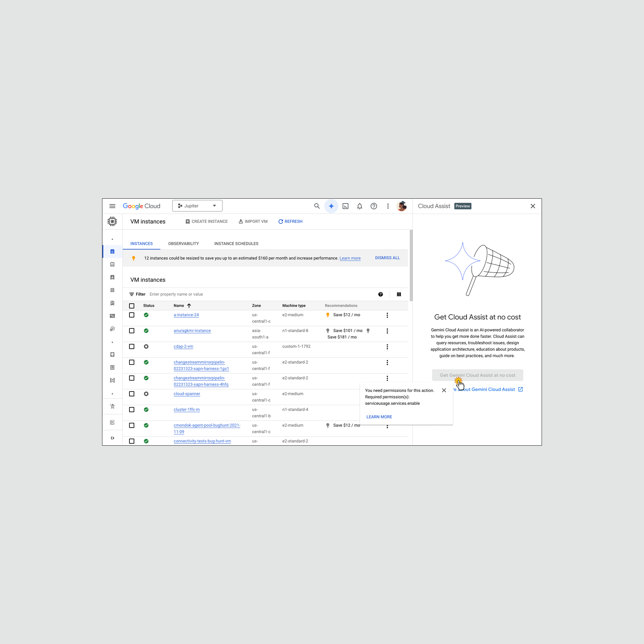Open row menu for changestreammirrorpipelin sapn-harness-4hfq
The width and height of the screenshot is (644, 644).
(x=387, y=378)
